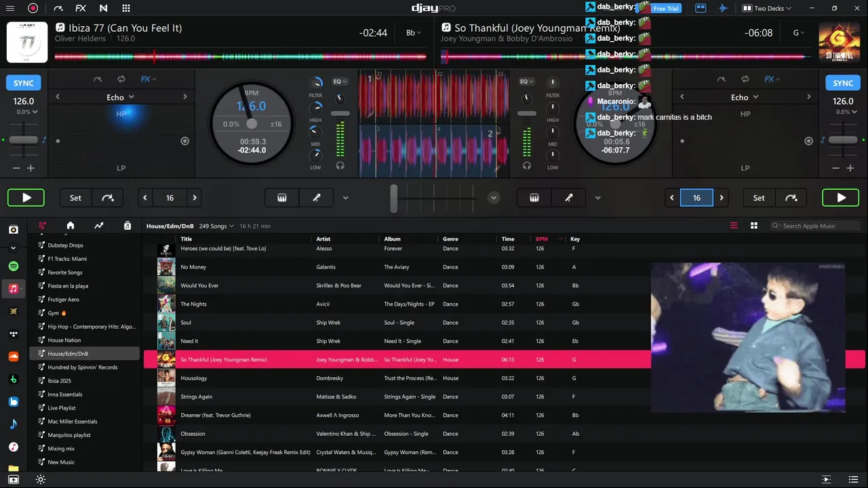This screenshot has width=868, height=488.
Task: Open the Two Decks layout dropdown
Action: 766,8
